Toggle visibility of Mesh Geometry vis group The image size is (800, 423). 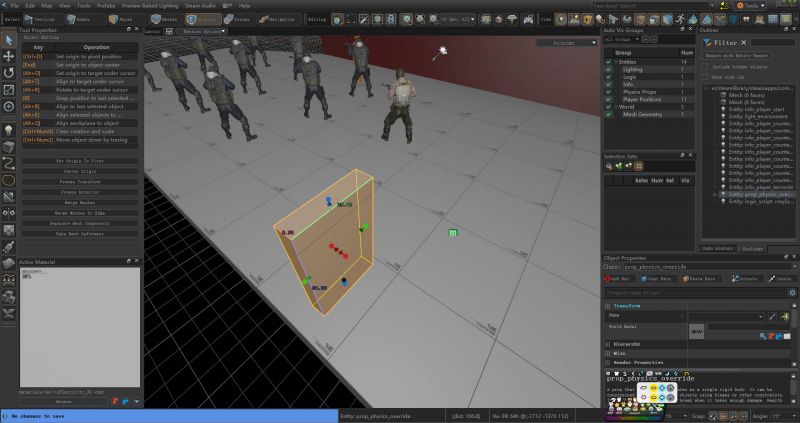click(x=608, y=115)
